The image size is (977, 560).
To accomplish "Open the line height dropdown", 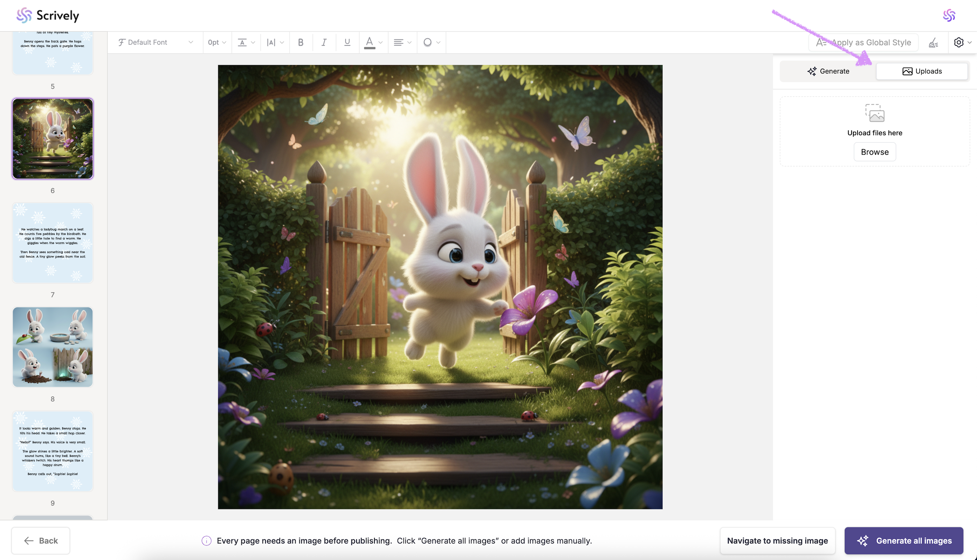I will (x=246, y=42).
